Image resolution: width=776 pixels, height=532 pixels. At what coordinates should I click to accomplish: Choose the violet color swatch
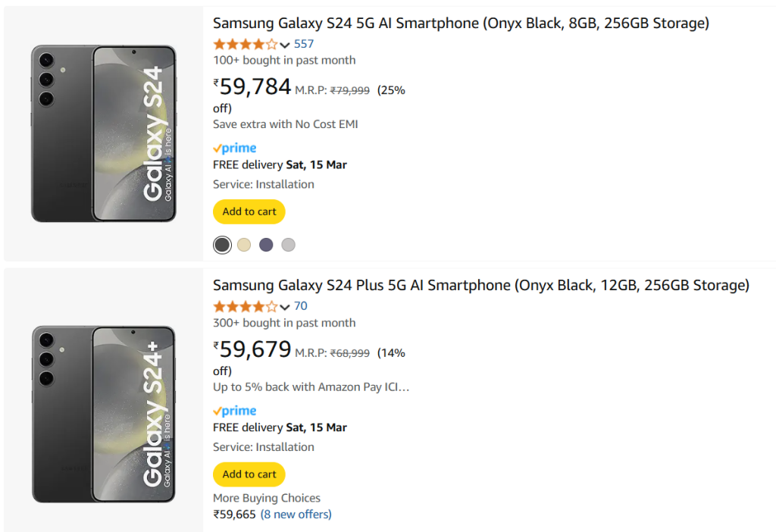266,245
